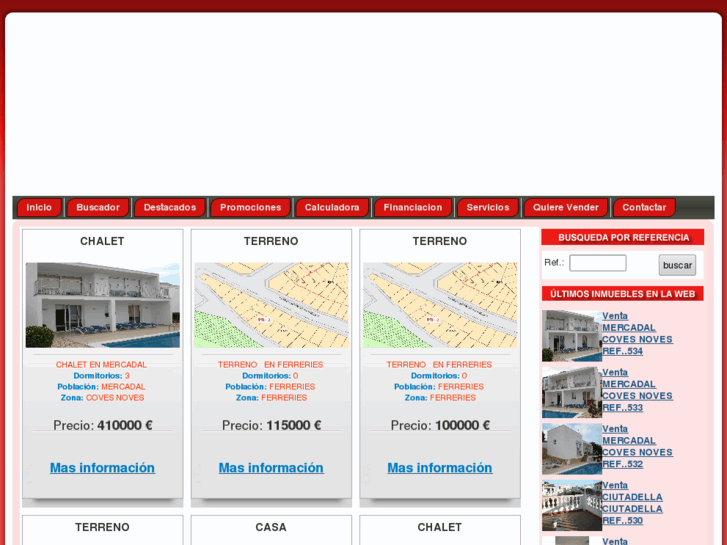Open the Venta Ciutadella REF..530 link
Screen dimensions: 727x545
point(632,503)
